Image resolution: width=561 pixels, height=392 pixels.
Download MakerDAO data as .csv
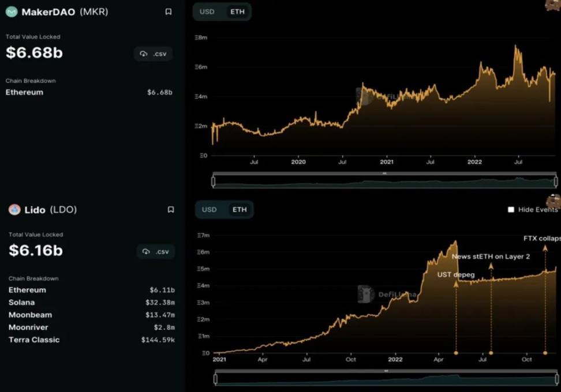pos(153,54)
